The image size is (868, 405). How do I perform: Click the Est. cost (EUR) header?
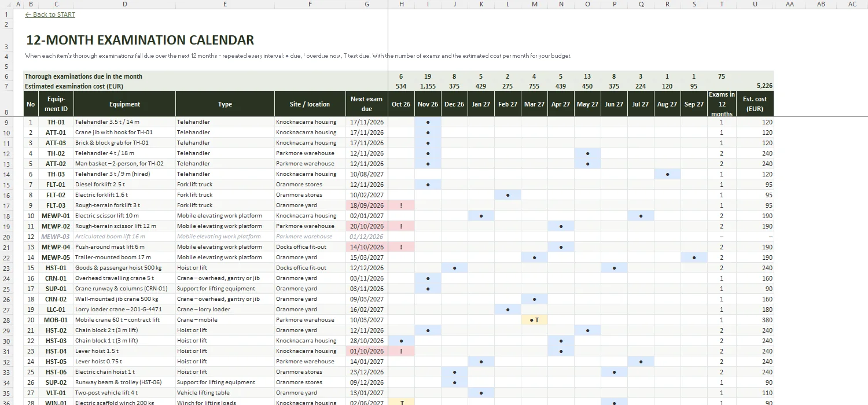point(755,104)
